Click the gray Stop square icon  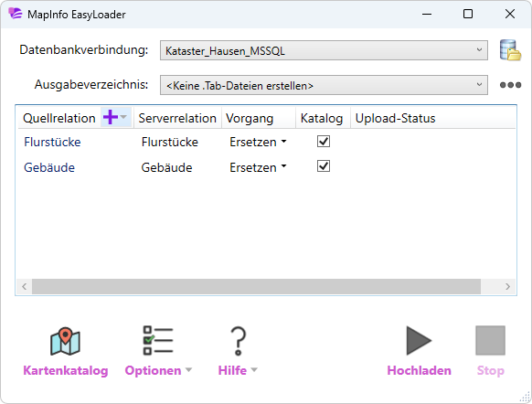[490, 341]
